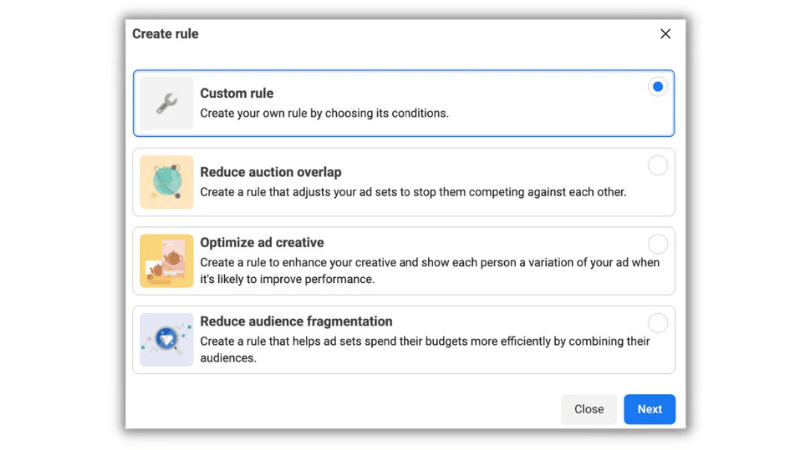This screenshot has width=800, height=450.
Task: Close the Create rule dialog with X
Action: (x=665, y=34)
